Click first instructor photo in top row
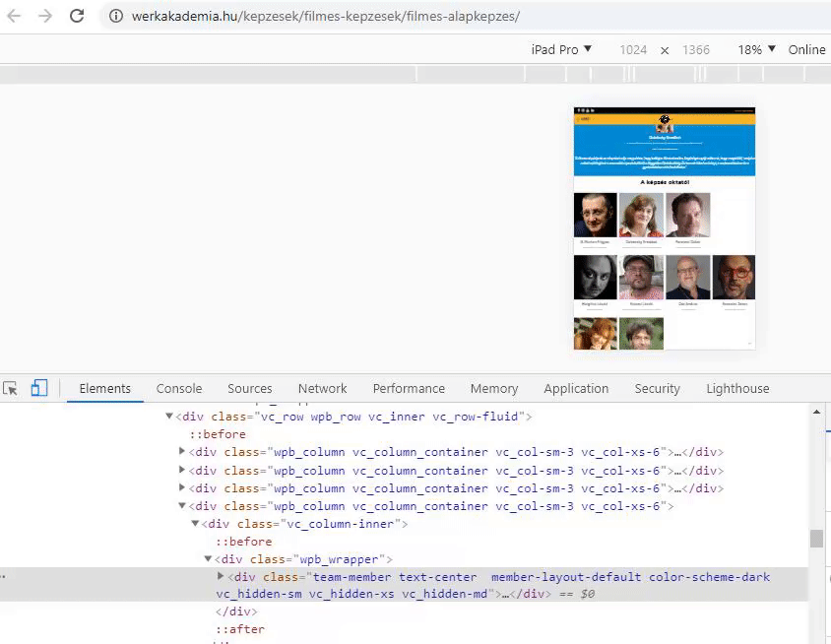This screenshot has width=831, height=644. [595, 215]
